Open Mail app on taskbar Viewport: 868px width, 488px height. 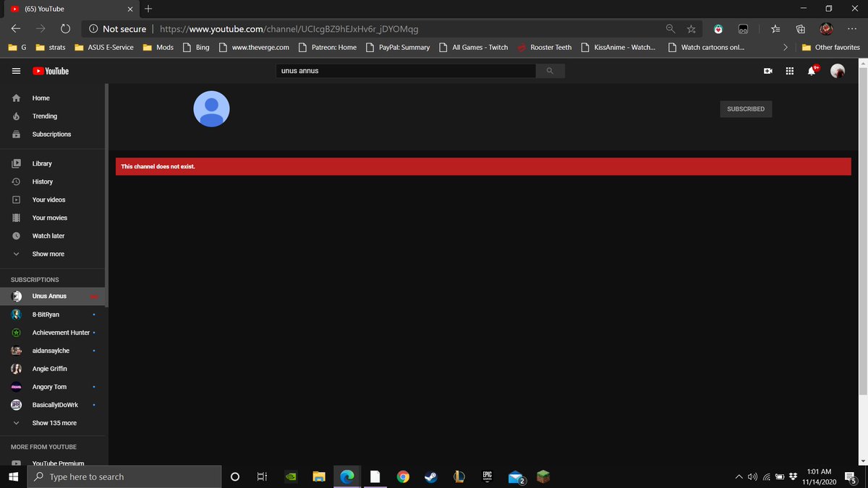(516, 476)
